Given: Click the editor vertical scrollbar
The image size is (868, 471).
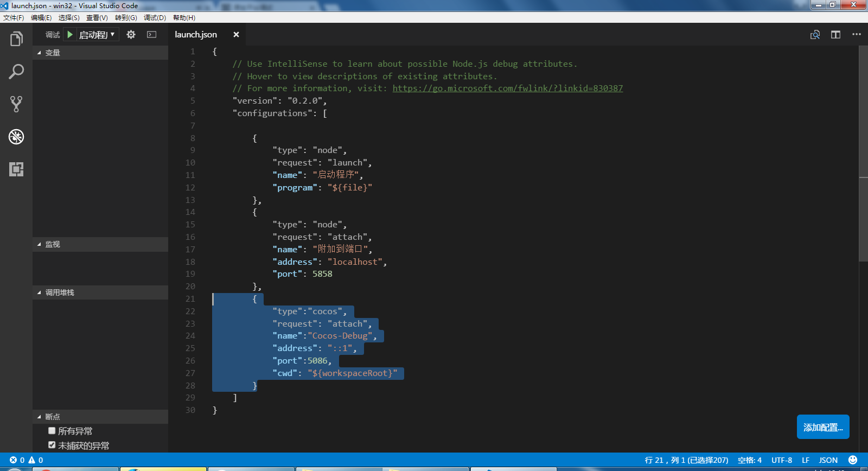Looking at the screenshot, I should [x=864, y=154].
